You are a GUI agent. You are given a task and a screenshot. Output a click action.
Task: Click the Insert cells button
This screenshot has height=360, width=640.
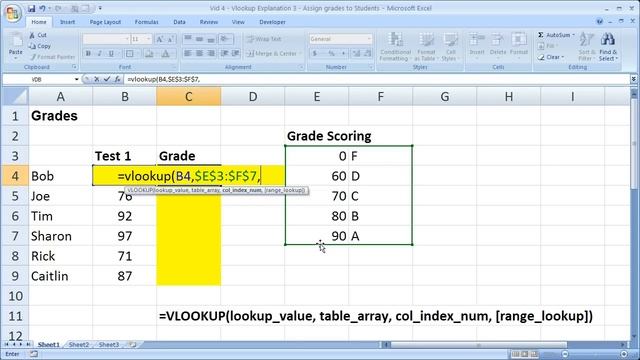click(476, 46)
